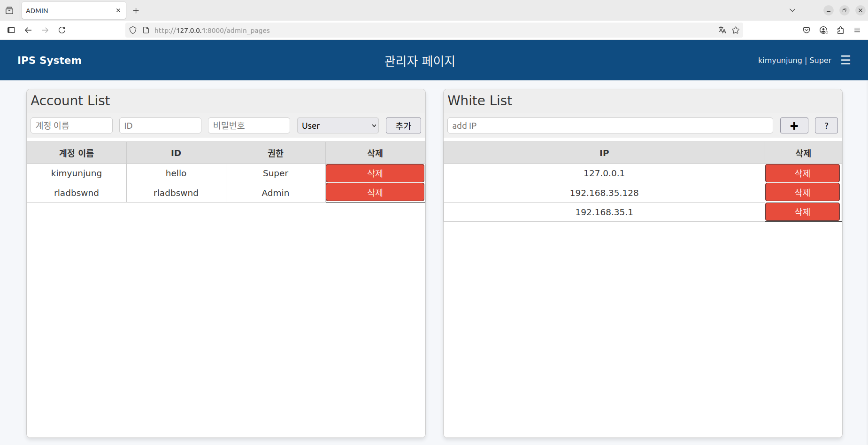Click the IPS System logo

click(49, 60)
